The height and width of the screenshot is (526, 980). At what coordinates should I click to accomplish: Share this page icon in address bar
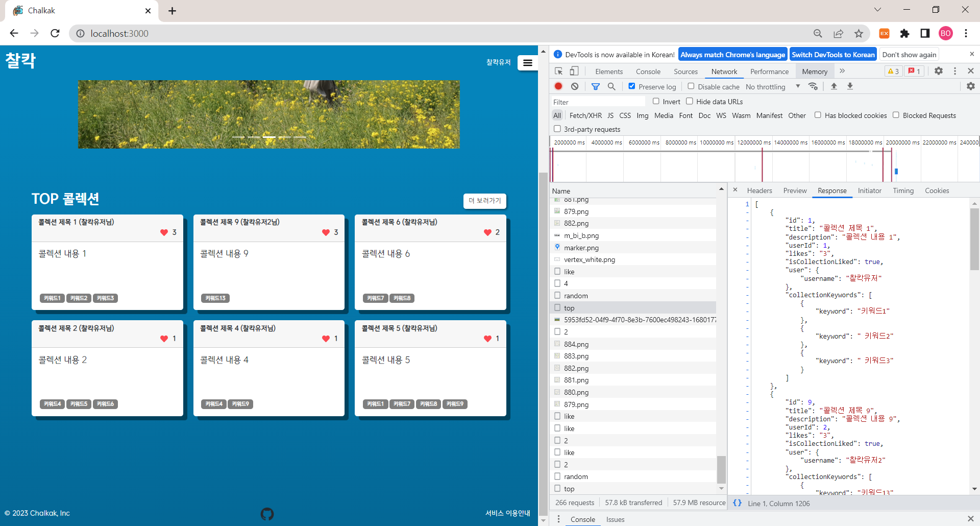[x=838, y=33]
